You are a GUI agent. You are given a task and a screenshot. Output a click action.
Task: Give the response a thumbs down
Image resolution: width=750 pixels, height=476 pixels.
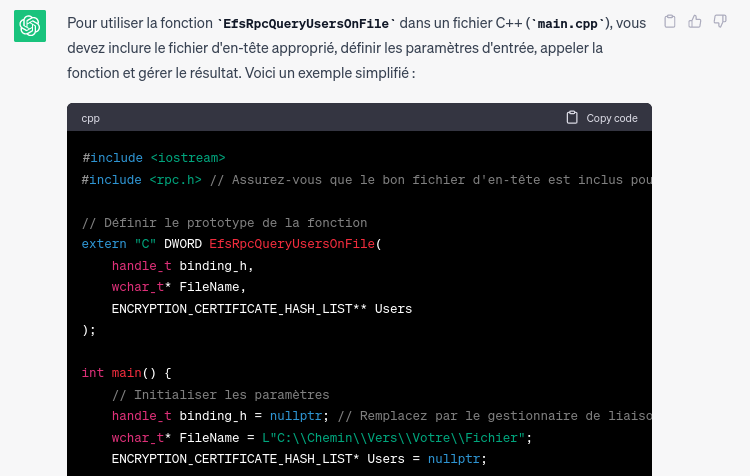click(720, 22)
